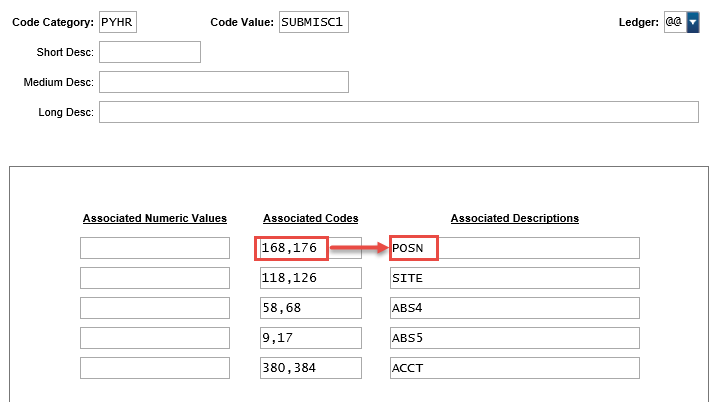Screen dimensions: 719x402
Task: Click the Code Category field containing PYHR
Action: pyautogui.click(x=118, y=22)
